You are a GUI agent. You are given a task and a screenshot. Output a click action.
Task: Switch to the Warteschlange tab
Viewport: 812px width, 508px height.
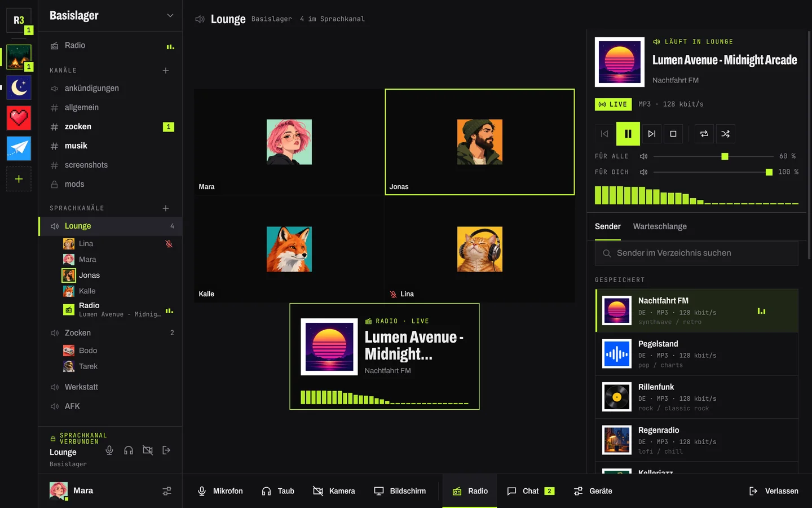[x=660, y=226]
